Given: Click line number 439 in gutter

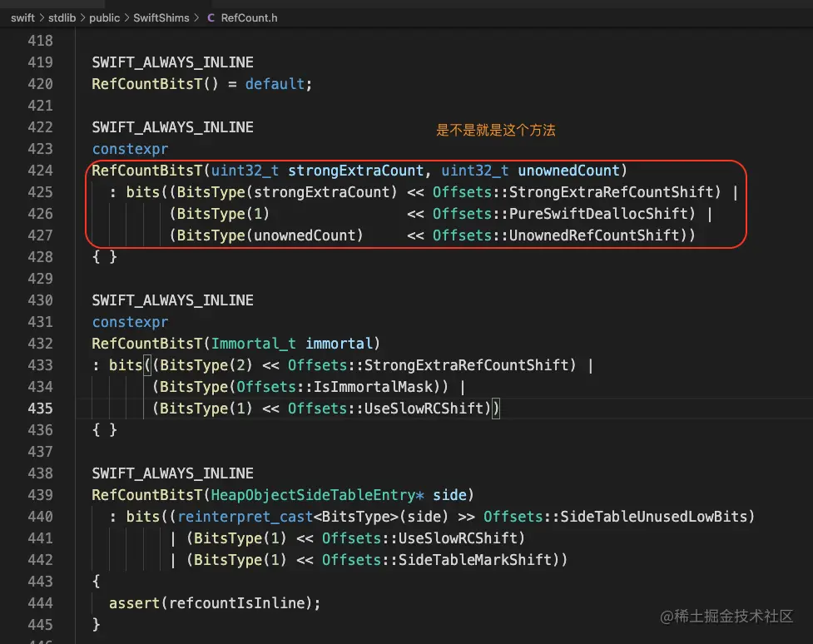Looking at the screenshot, I should point(40,495).
